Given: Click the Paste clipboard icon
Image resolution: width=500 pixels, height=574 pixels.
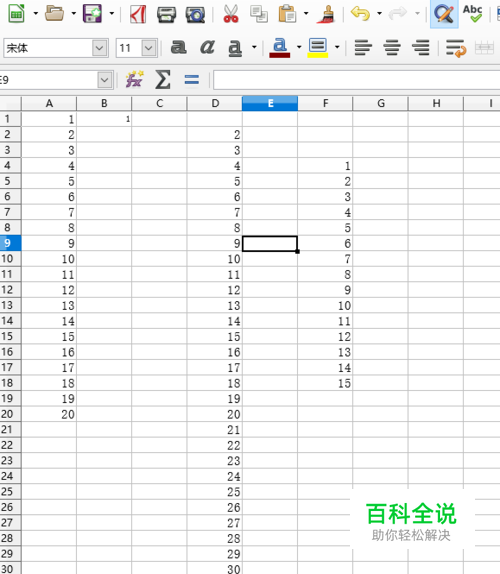Looking at the screenshot, I should click(x=287, y=14).
